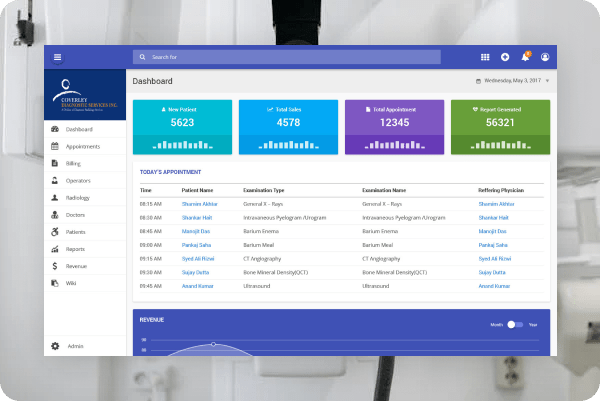Screen dimensions: 600x401
Task: Click 'Bone Mineral Density(QCT)' examination type cell
Action: point(276,272)
